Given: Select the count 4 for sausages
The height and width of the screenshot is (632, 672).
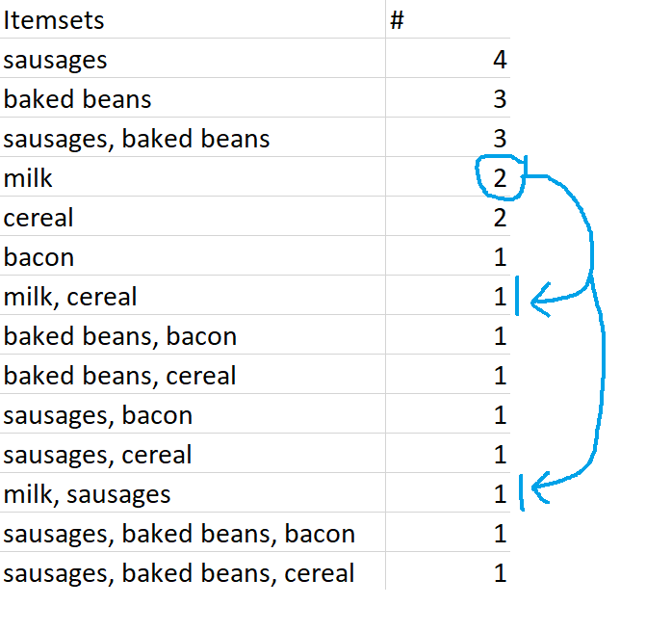Looking at the screenshot, I should pyautogui.click(x=500, y=59).
